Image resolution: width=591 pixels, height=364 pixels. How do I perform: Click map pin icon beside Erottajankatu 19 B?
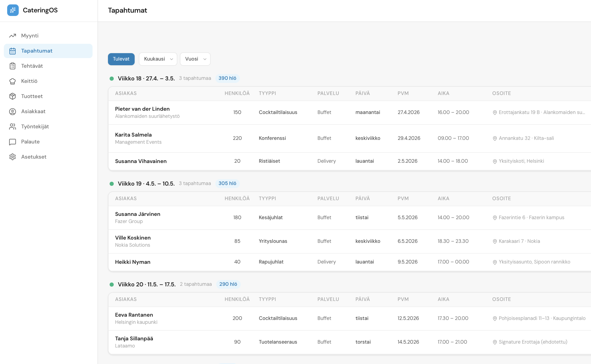point(495,113)
